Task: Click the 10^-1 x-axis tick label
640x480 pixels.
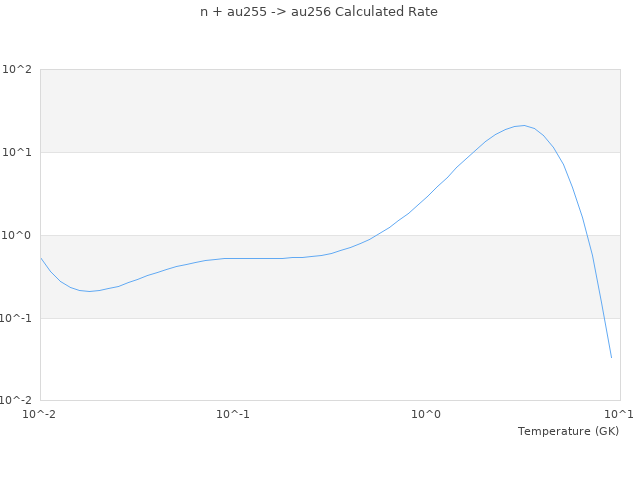Action: (x=233, y=414)
